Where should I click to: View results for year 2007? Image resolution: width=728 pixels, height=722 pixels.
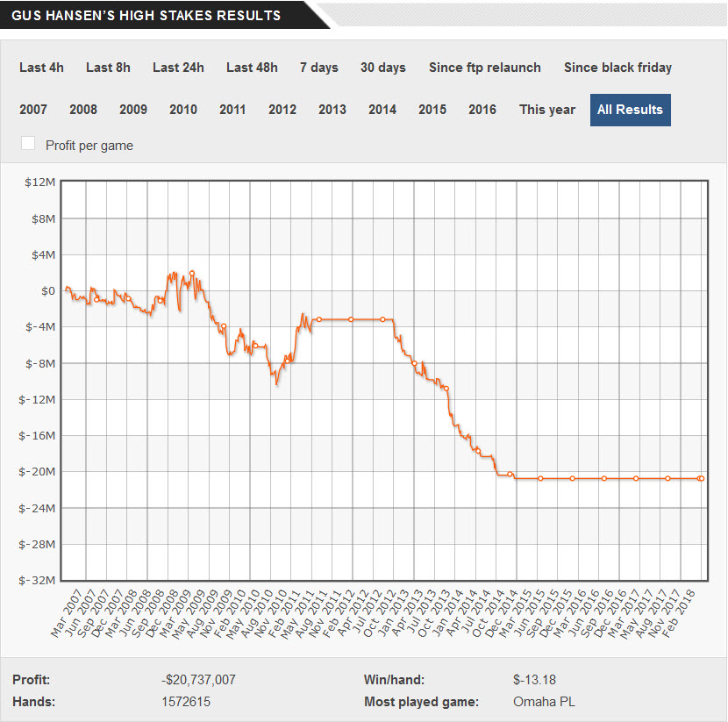pyautogui.click(x=33, y=110)
